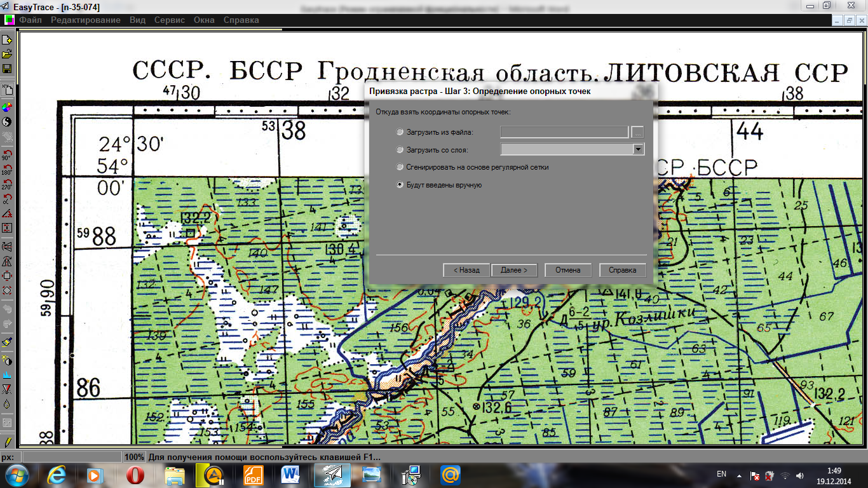Click the diamond with red arrows icon
Image resolution: width=868 pixels, height=488 pixels.
click(7, 290)
